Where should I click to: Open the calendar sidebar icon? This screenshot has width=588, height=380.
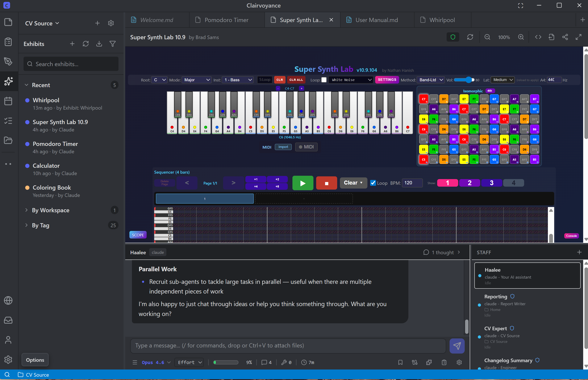point(8,101)
